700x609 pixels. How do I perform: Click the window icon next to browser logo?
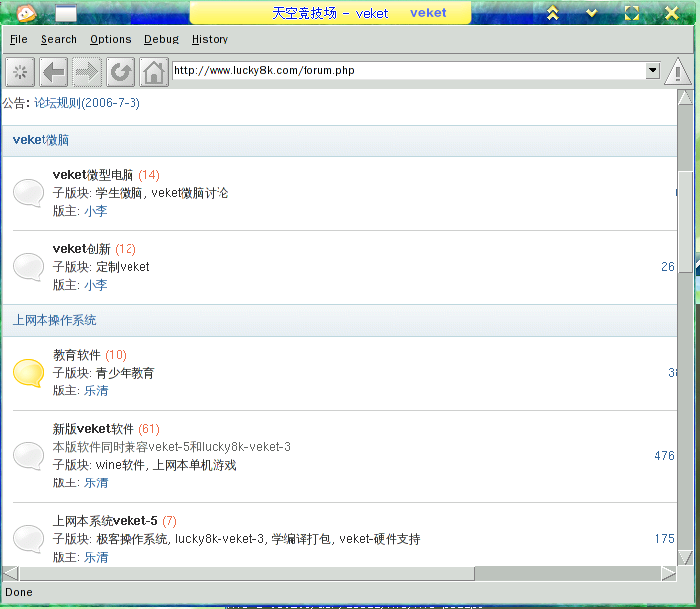(x=66, y=13)
